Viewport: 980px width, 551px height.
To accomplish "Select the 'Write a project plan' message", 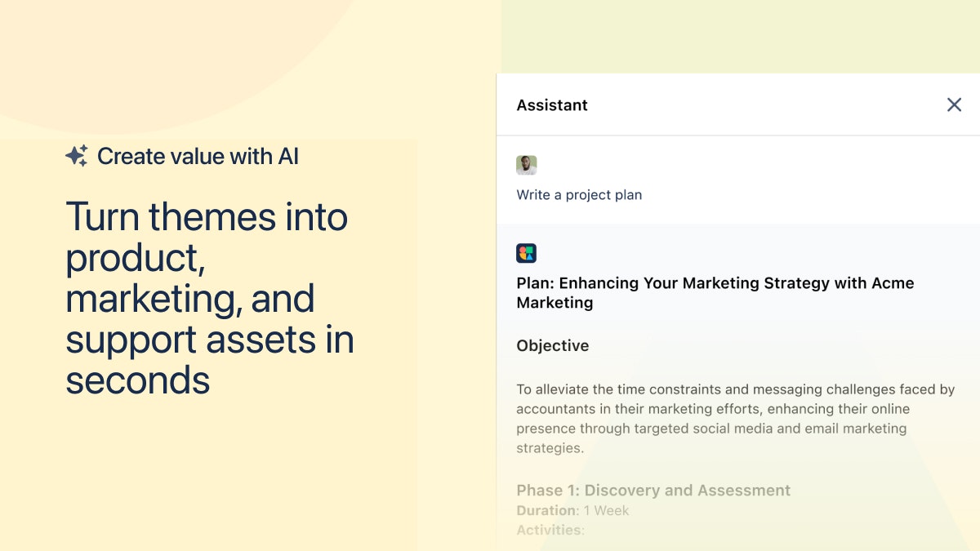I will [x=579, y=195].
